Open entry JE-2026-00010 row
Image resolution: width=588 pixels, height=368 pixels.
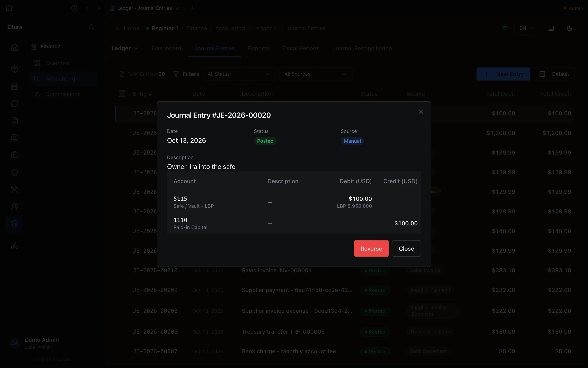click(x=345, y=270)
